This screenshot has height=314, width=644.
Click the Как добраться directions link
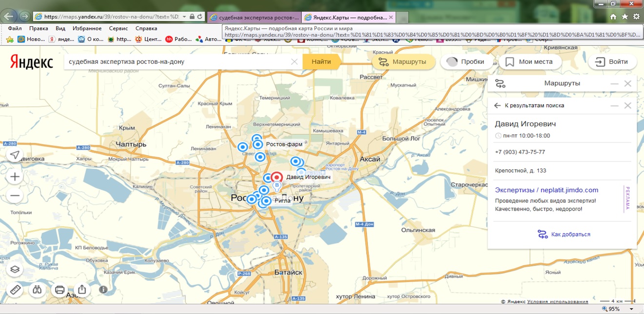point(564,235)
